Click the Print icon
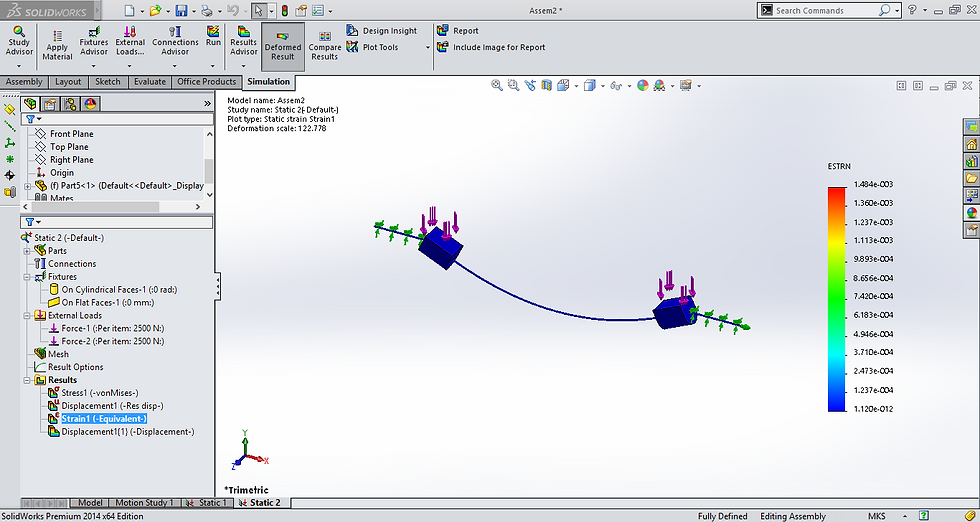This screenshot has height=522, width=980. click(x=206, y=11)
